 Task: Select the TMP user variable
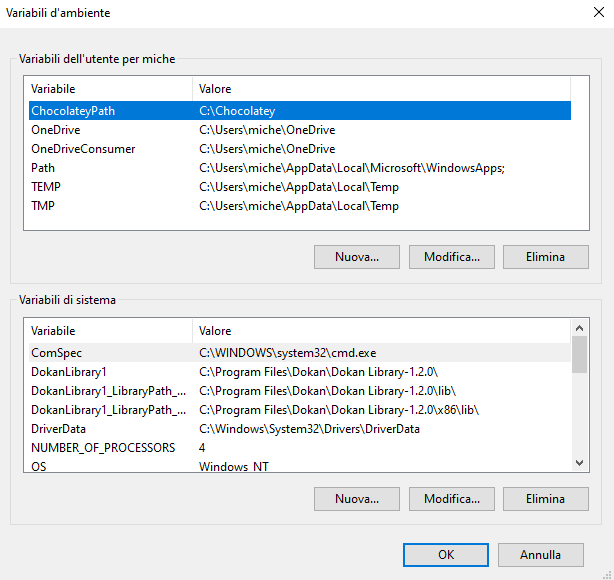pyautogui.click(x=300, y=206)
